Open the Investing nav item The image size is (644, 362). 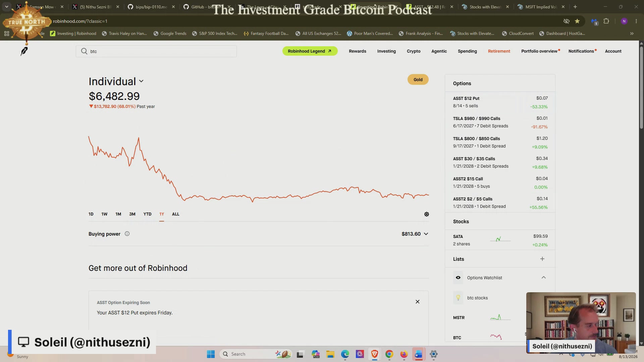pos(386,51)
